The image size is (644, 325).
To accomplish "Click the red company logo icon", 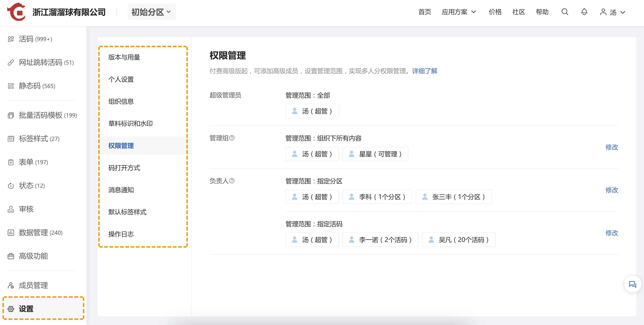I will coord(16,12).
